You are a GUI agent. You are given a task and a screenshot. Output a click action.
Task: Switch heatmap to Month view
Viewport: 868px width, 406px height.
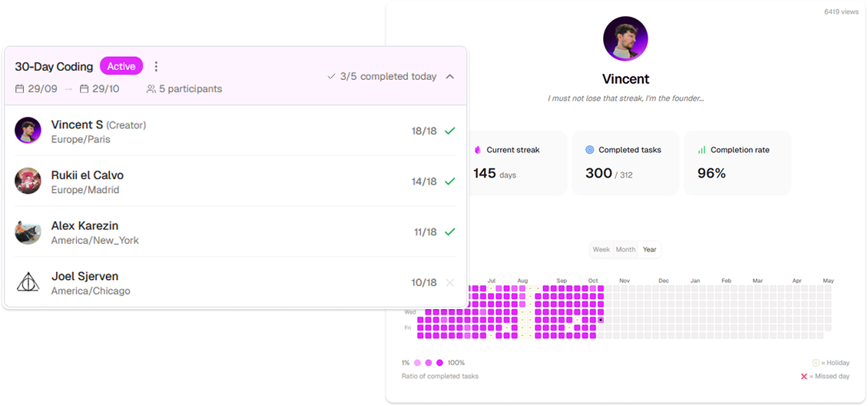coord(625,250)
